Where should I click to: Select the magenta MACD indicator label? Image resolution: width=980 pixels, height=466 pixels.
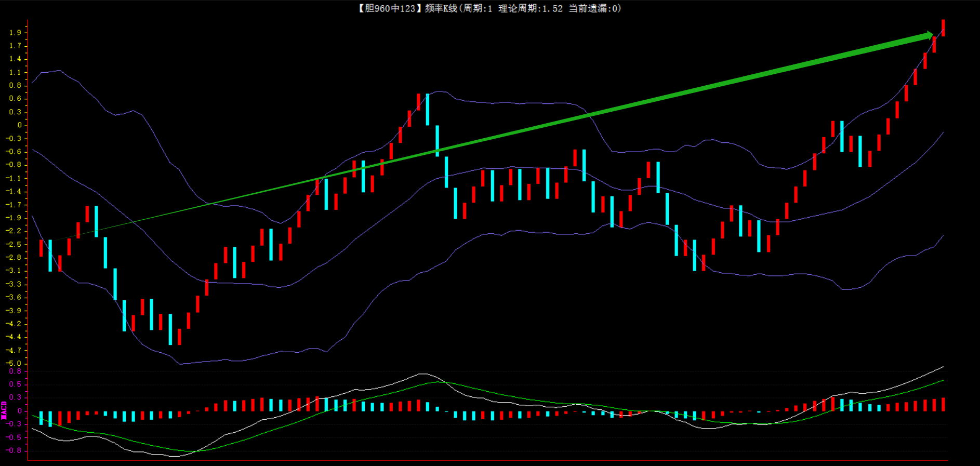pyautogui.click(x=4, y=410)
